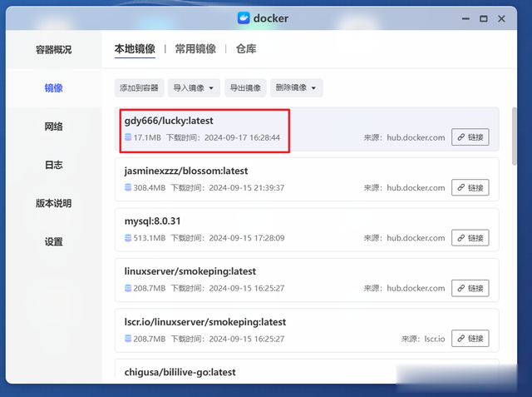Select the gdy666/lucky:latest image name
Screen dimensions: 532x397
coord(169,121)
